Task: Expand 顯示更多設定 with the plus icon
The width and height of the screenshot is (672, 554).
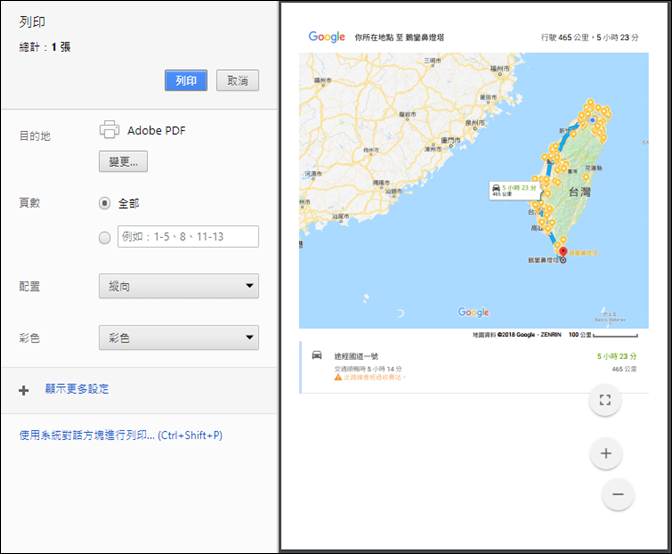Action: click(24, 390)
